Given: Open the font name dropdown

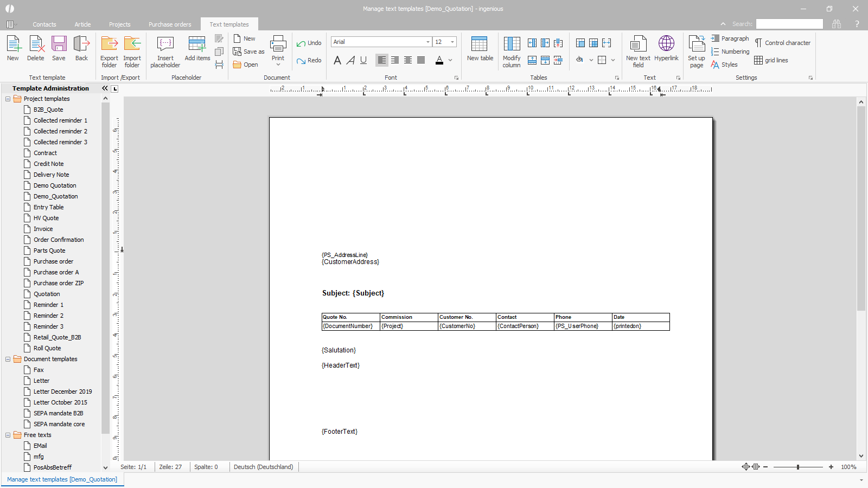Looking at the screenshot, I should pos(427,42).
